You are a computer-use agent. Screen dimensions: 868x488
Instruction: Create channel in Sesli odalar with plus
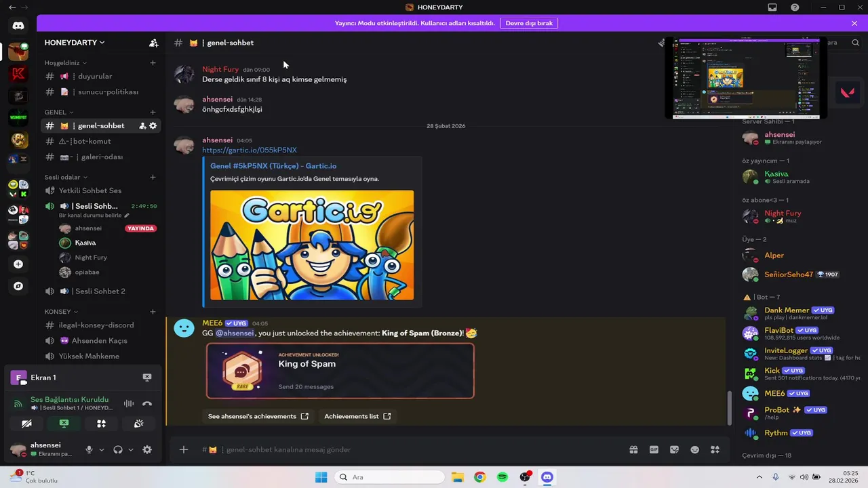[x=153, y=178]
